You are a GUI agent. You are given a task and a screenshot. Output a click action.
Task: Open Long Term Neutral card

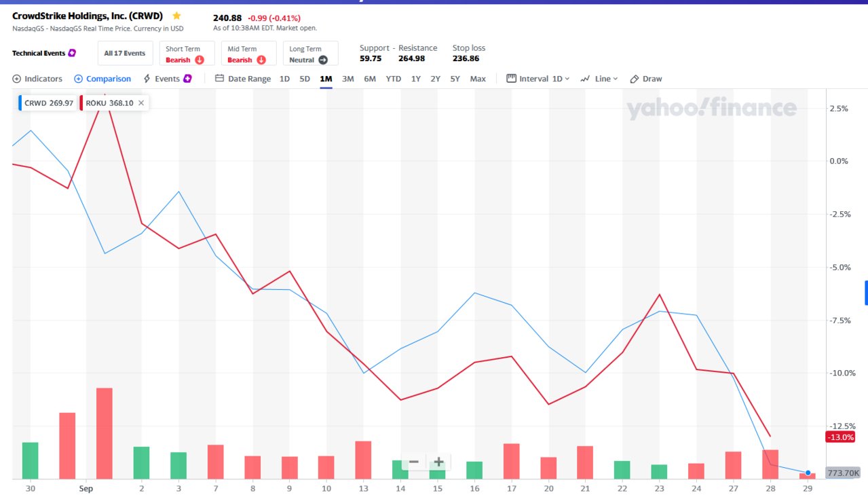311,54
